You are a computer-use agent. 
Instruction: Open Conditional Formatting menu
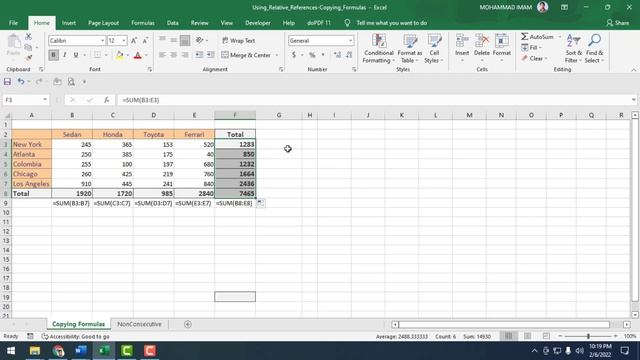(379, 49)
